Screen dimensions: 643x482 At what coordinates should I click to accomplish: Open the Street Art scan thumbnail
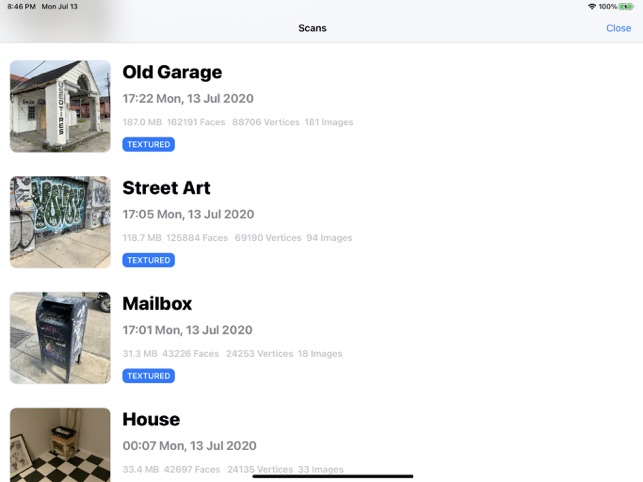point(60,222)
